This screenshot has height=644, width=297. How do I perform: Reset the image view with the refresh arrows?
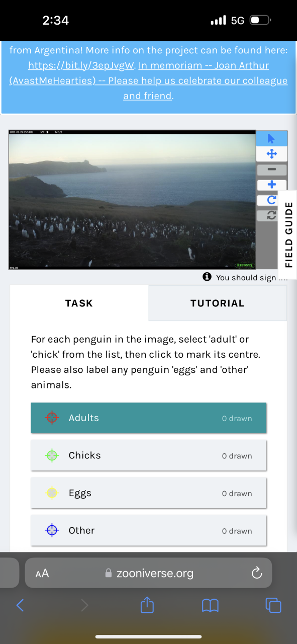271,215
